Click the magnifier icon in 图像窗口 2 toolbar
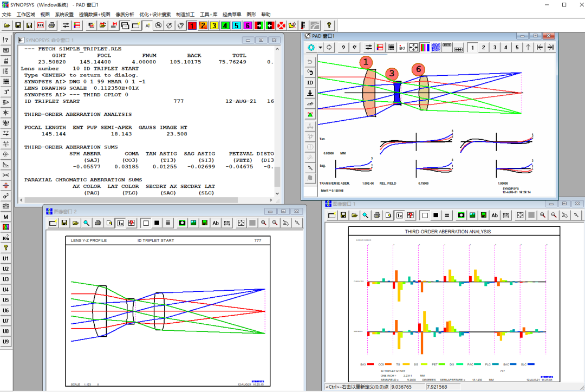585x392 pixels. tap(86, 223)
